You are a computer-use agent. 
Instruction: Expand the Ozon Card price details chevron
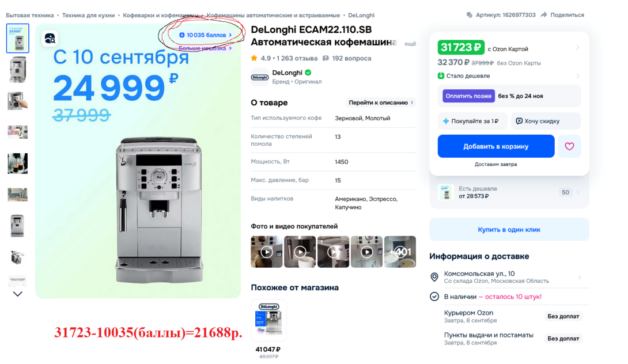[x=577, y=48]
